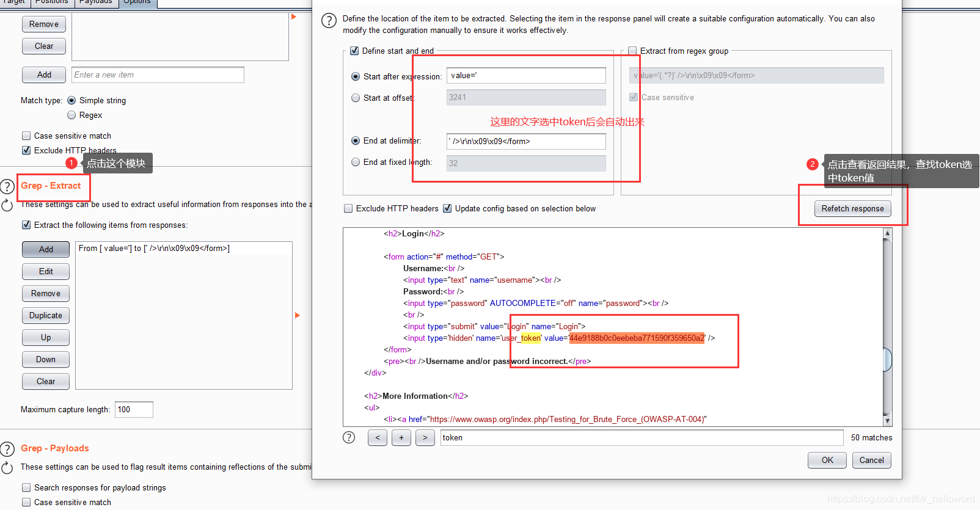The height and width of the screenshot is (510, 980).
Task: Edit the Maximum capture length field
Action: pos(134,409)
